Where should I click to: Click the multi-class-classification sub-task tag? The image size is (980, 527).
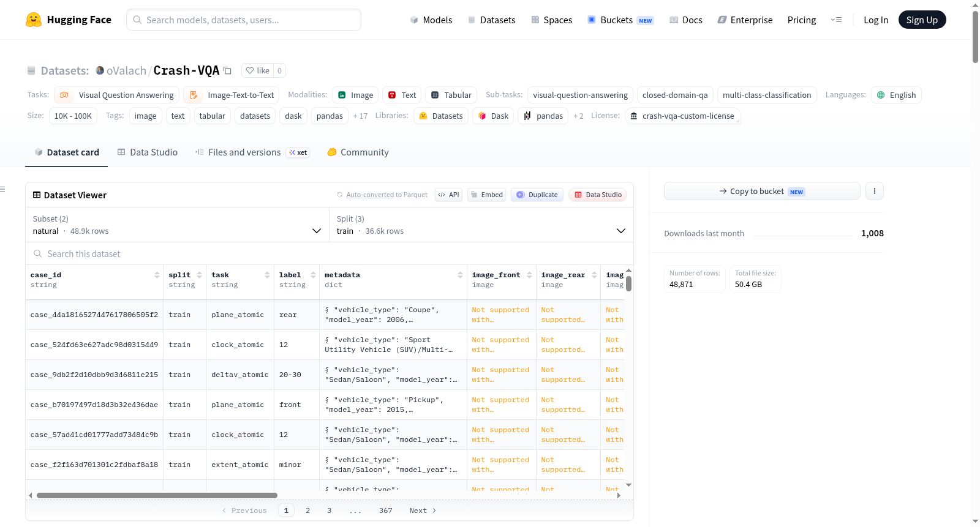pos(767,95)
